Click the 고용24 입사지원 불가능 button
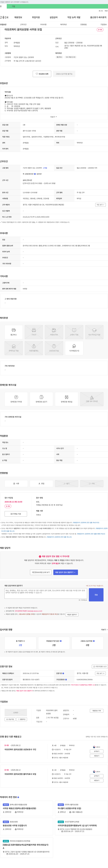108x868 pixels. pyautogui.click(x=64, y=74)
